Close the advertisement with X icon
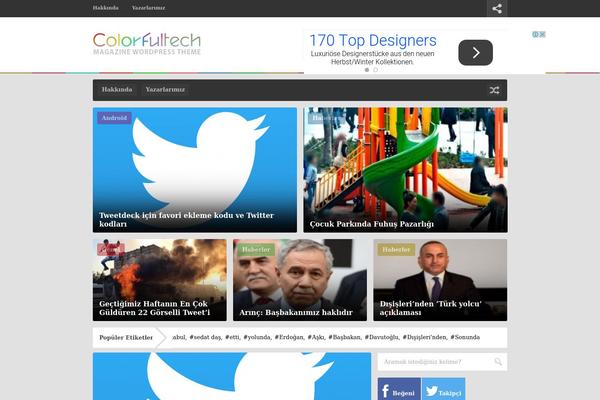 tap(542, 34)
